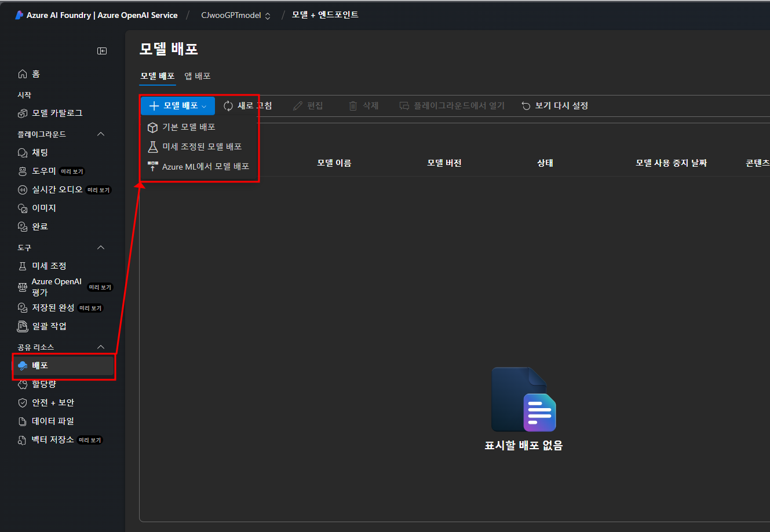Click the 새로 고침 button label
The height and width of the screenshot is (532, 770).
coord(254,105)
